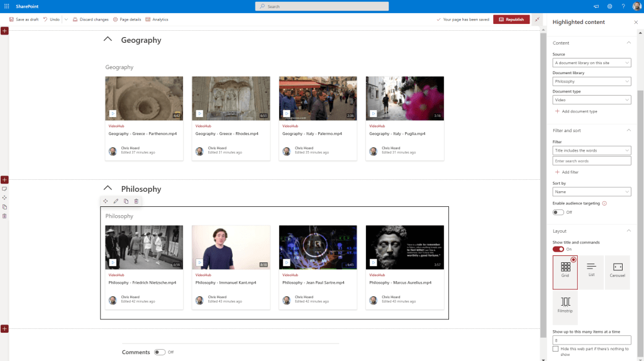Toggle Show title and commands off
This screenshot has height=361, width=644.
click(558, 249)
